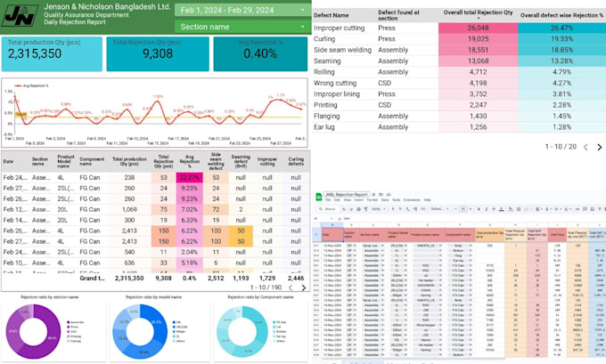The image size is (606, 364).
Task: Open the Feb 2024 date range dropdown
Action: pyautogui.click(x=242, y=10)
